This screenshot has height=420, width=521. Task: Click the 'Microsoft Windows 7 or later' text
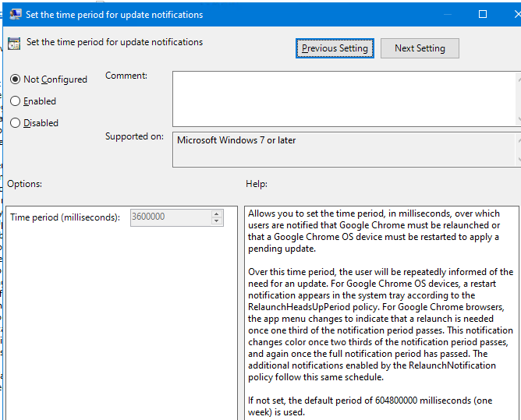(236, 140)
